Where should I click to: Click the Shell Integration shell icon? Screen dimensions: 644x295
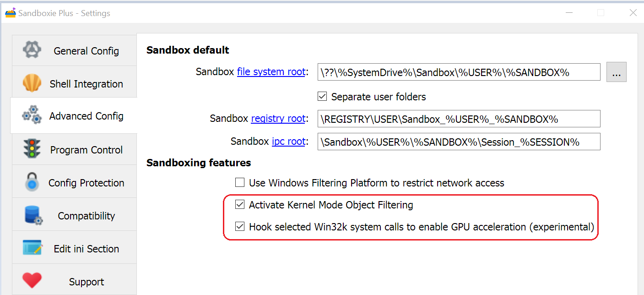click(x=32, y=83)
